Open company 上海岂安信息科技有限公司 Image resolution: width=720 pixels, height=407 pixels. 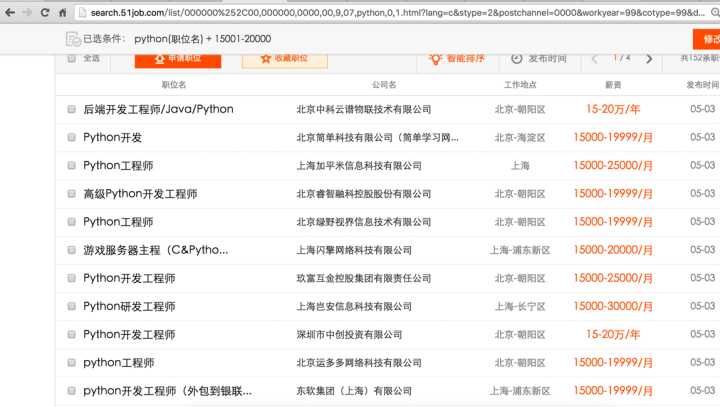coord(354,306)
